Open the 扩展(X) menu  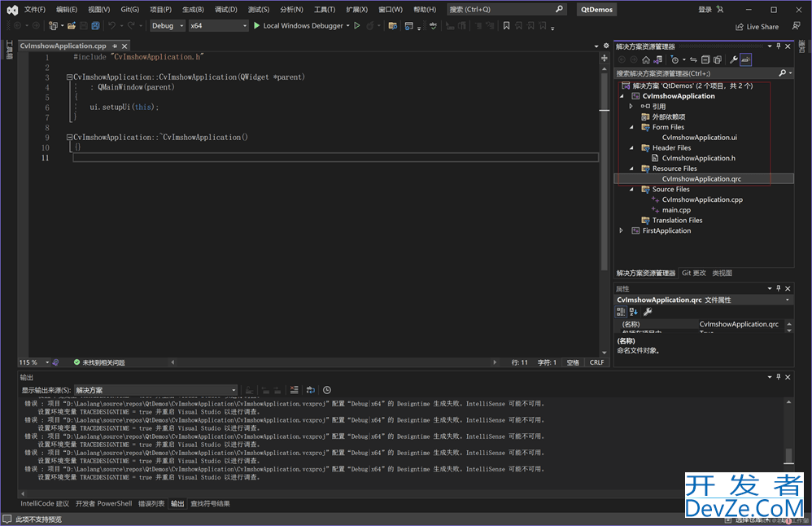point(357,9)
